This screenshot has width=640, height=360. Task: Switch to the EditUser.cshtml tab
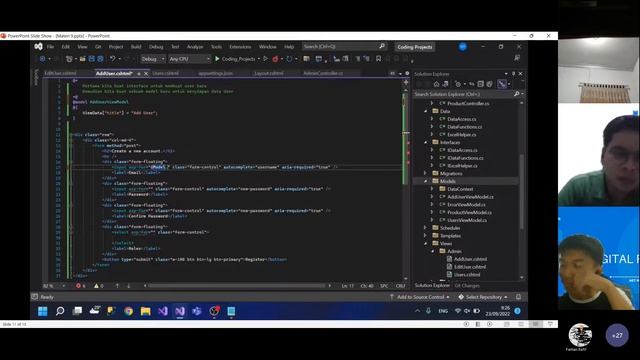click(x=60, y=73)
